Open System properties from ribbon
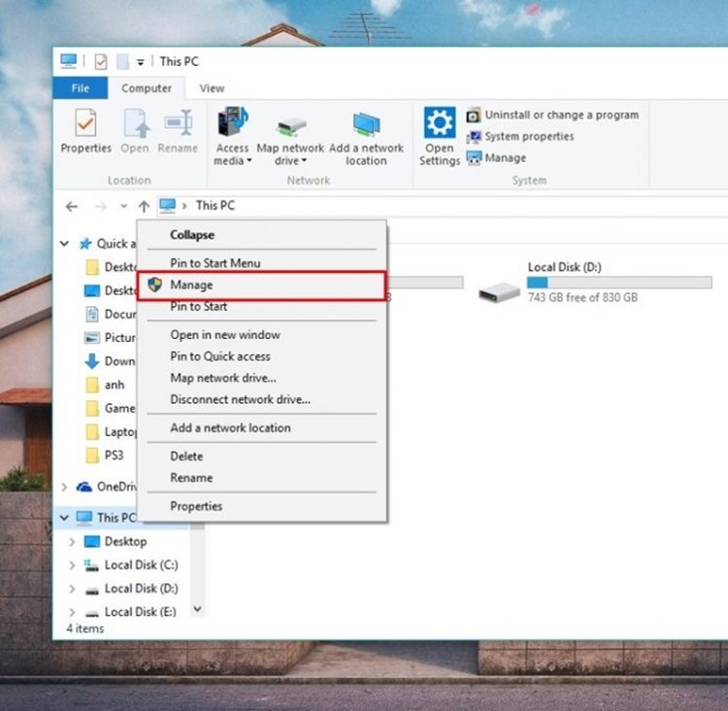This screenshot has width=728, height=711. point(520,136)
